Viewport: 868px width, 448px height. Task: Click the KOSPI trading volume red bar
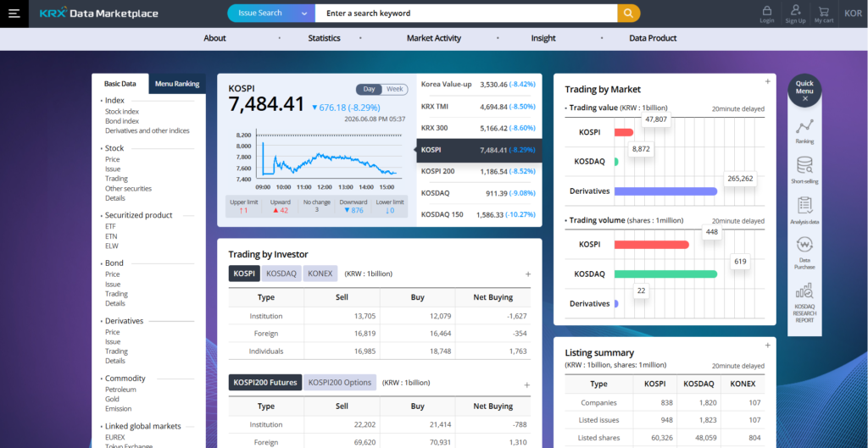[652, 245]
